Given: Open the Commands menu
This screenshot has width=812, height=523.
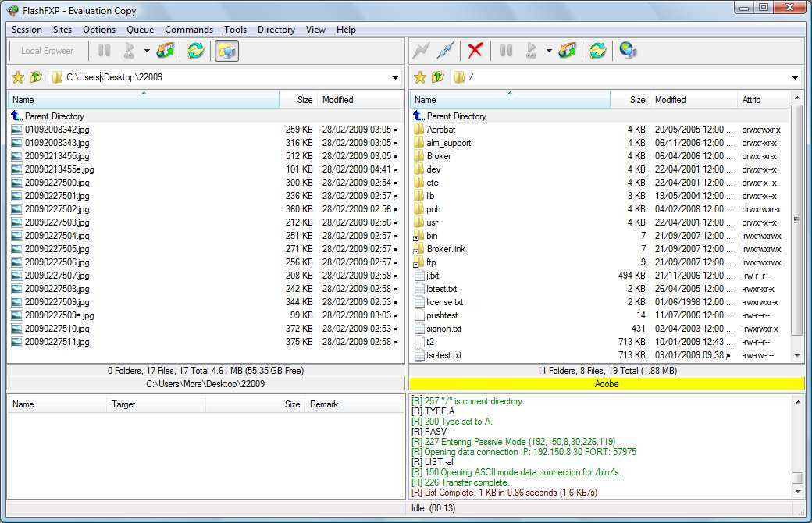Looking at the screenshot, I should click(189, 30).
